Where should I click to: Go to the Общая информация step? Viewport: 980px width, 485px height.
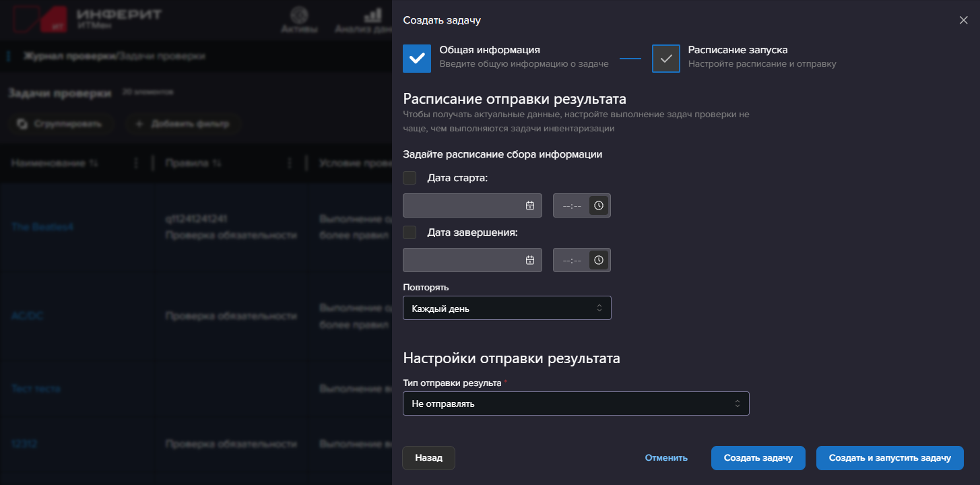point(490,50)
